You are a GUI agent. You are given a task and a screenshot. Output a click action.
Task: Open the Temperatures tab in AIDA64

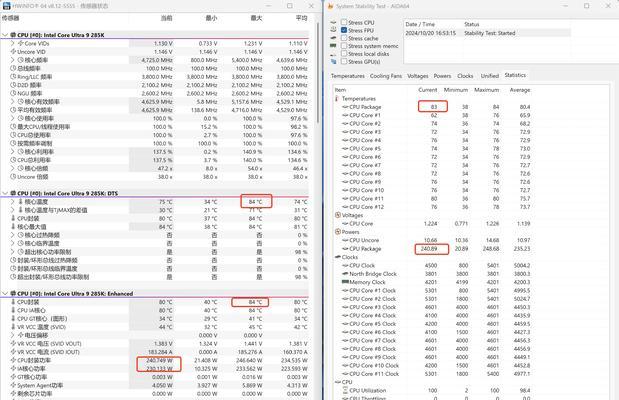pos(348,76)
